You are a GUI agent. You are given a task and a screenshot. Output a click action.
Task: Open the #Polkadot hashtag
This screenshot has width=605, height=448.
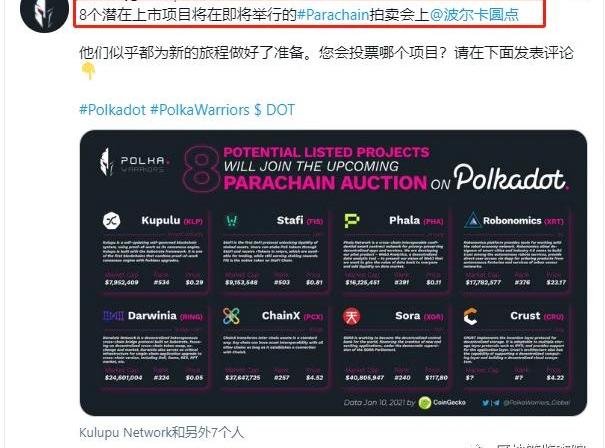pos(113,110)
